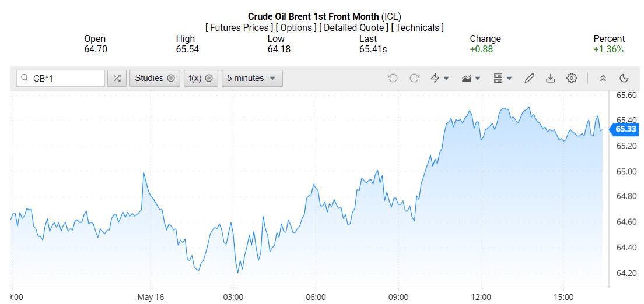The height and width of the screenshot is (304, 644).
Task: Download the chart image
Action: click(x=550, y=78)
